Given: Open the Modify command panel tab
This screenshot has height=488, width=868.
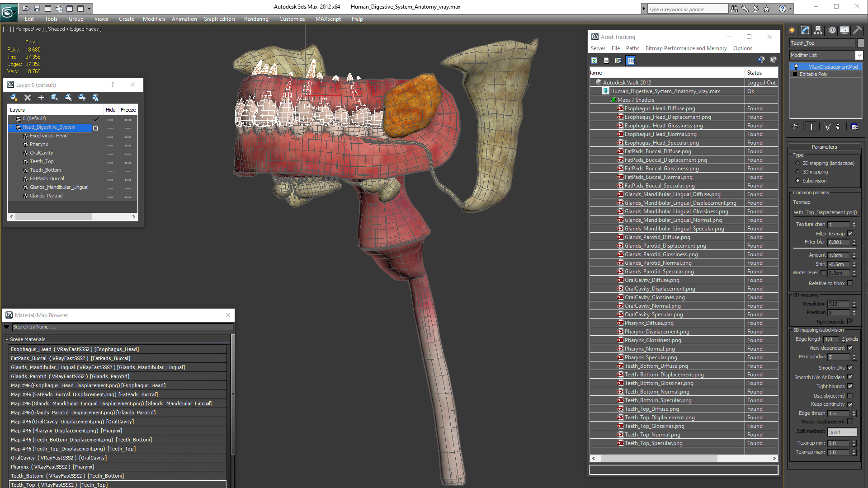Looking at the screenshot, I should point(805,30).
